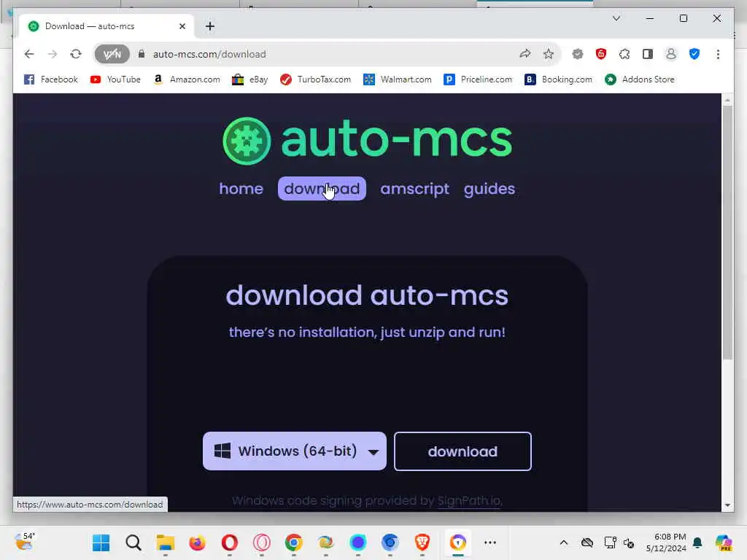Open the guides nav item
The image size is (747, 560).
(x=489, y=189)
